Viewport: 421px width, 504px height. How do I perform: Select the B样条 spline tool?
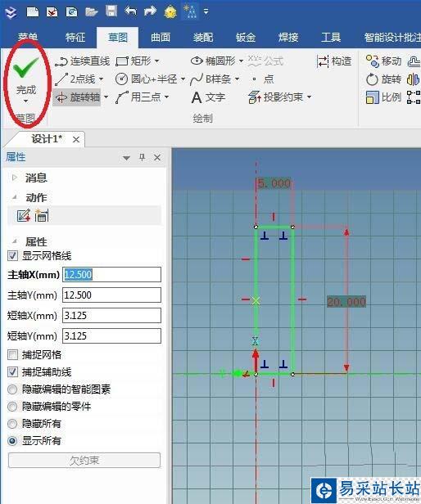210,79
